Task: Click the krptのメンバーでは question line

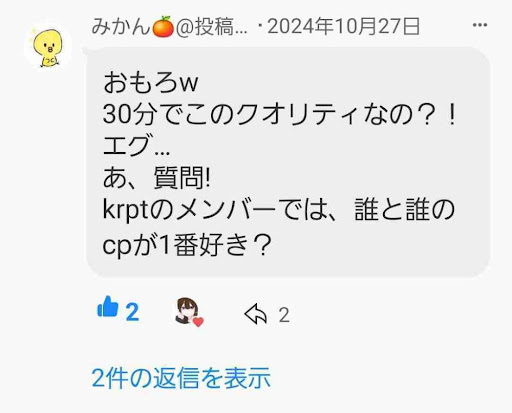Action: (x=279, y=210)
